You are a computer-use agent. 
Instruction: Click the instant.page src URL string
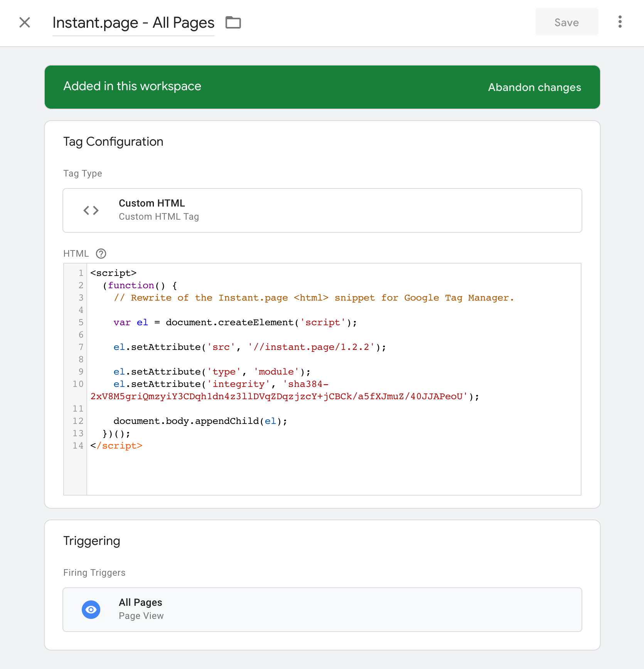click(x=311, y=347)
